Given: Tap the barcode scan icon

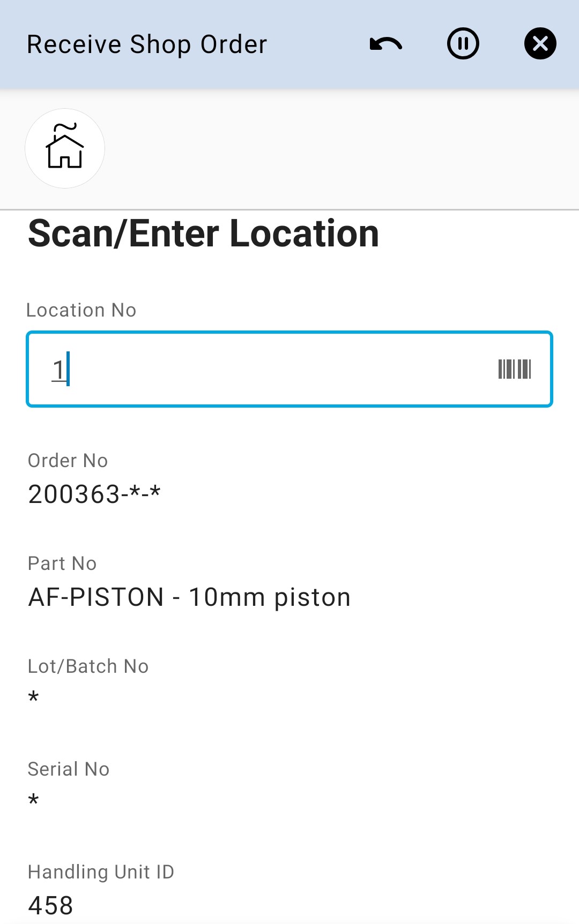Looking at the screenshot, I should 514,369.
